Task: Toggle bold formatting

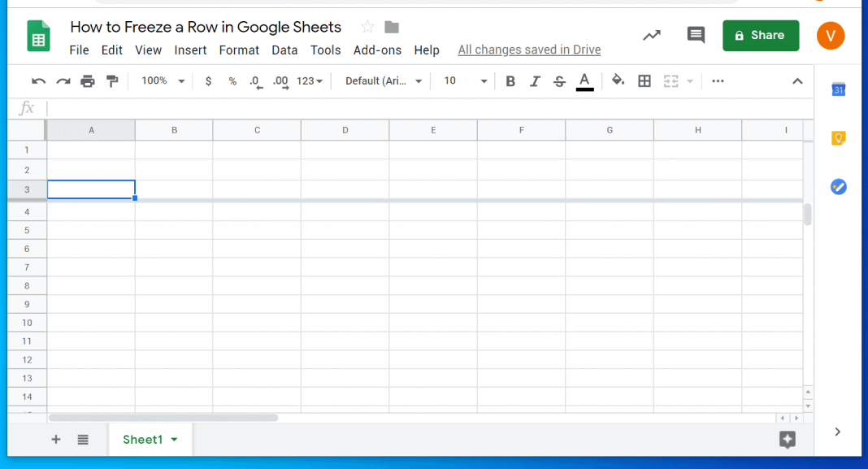Action: pos(510,80)
